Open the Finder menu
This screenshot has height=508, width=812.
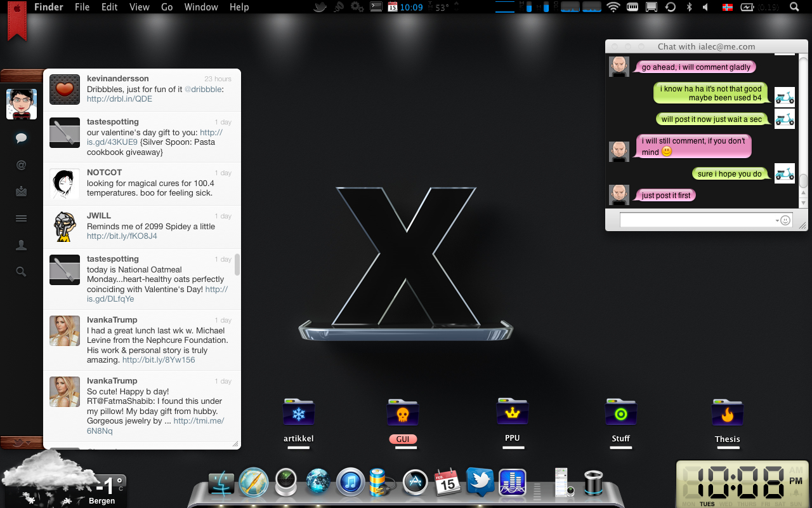pyautogui.click(x=49, y=7)
